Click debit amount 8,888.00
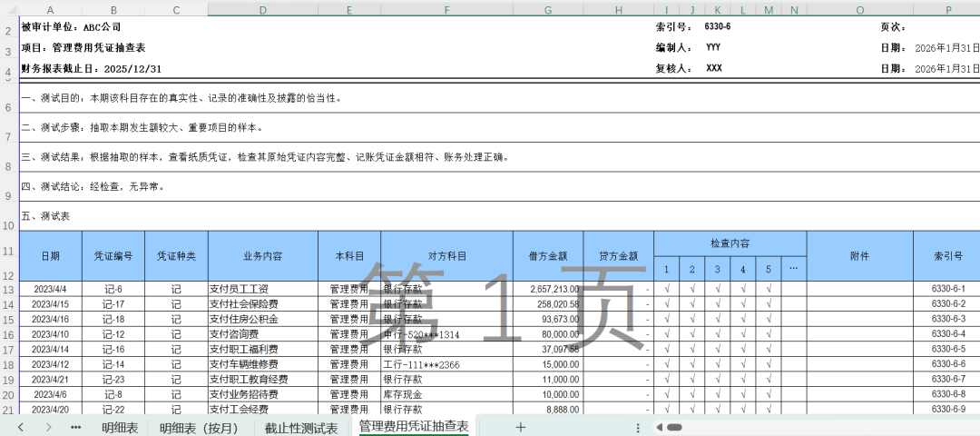 pos(548,410)
